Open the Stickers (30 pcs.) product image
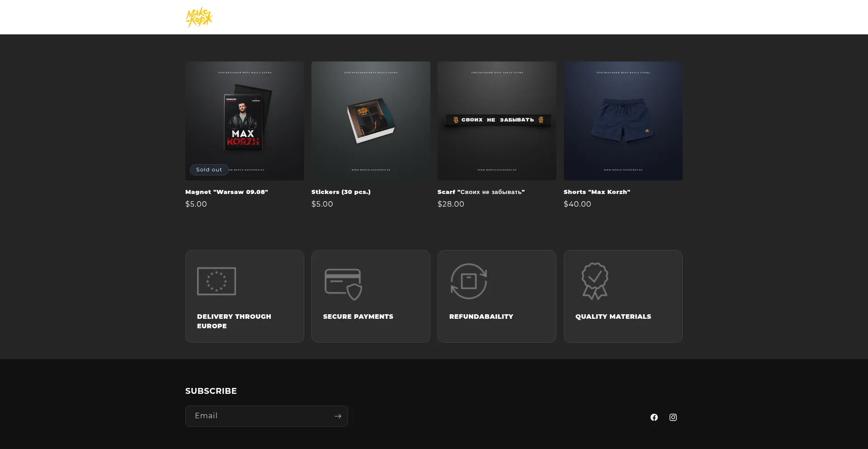 tap(371, 121)
